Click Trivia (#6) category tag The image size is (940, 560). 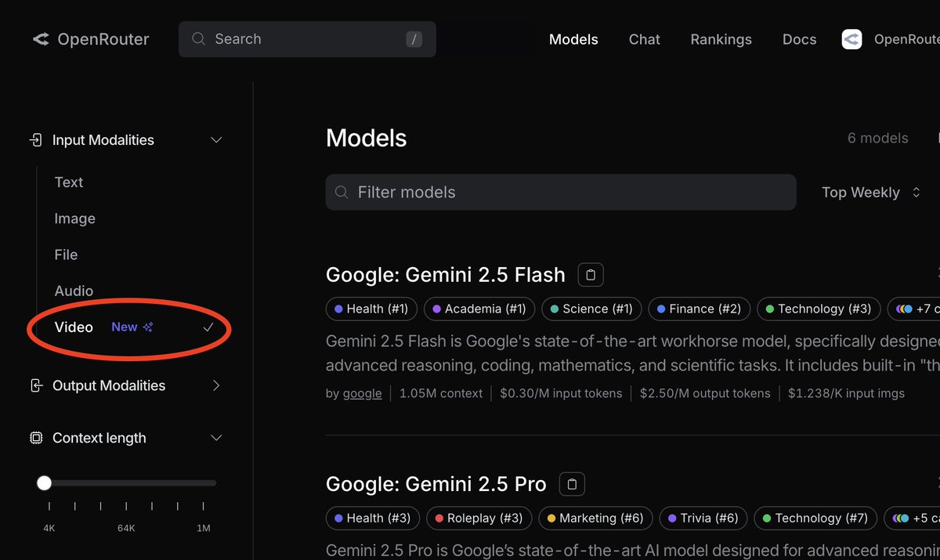703,518
